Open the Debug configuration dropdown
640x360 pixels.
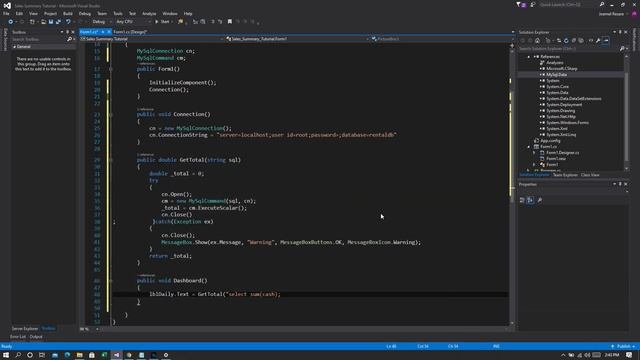(x=101, y=22)
